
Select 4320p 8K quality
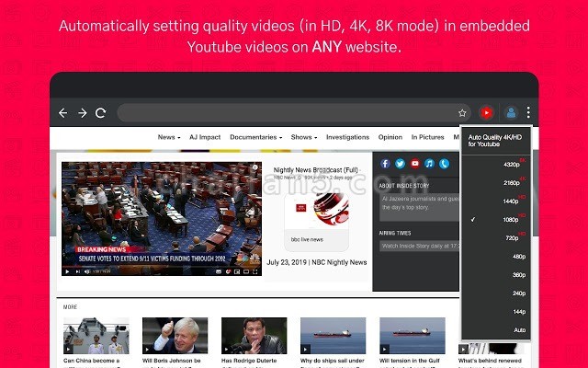coord(496,165)
